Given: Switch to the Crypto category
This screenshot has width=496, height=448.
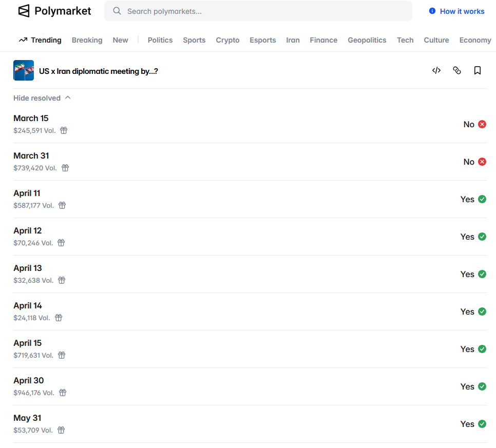Looking at the screenshot, I should (x=227, y=40).
